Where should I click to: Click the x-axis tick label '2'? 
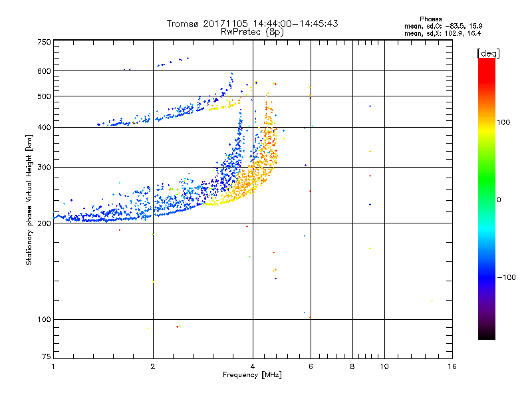point(153,366)
